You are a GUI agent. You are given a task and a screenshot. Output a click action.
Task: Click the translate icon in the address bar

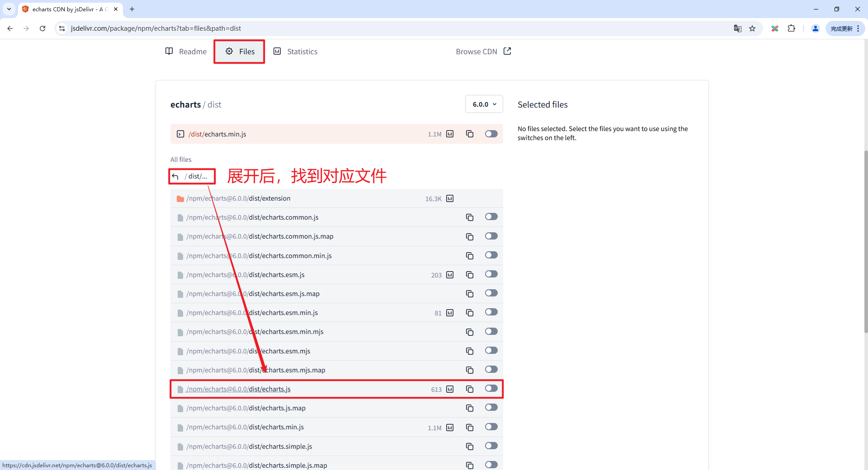point(738,28)
